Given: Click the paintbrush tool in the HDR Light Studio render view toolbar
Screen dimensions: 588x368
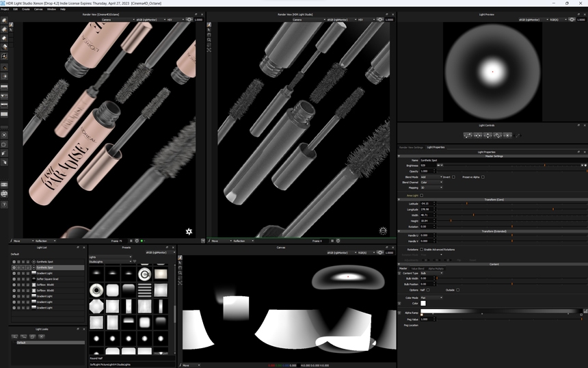Looking at the screenshot, I should (209, 25).
